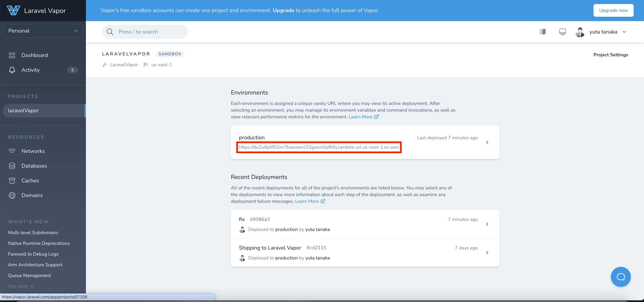Open the documentation book icon
Image resolution: width=644 pixels, height=302 pixels.
tap(542, 32)
